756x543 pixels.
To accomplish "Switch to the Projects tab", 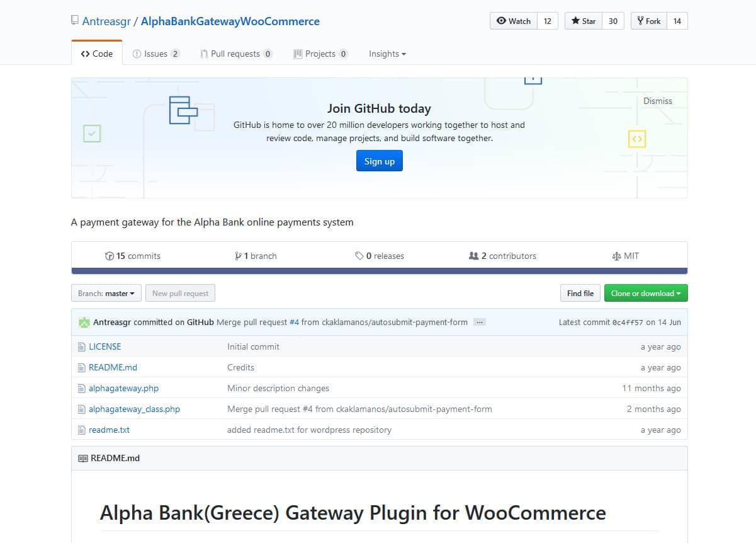I will pyautogui.click(x=320, y=54).
